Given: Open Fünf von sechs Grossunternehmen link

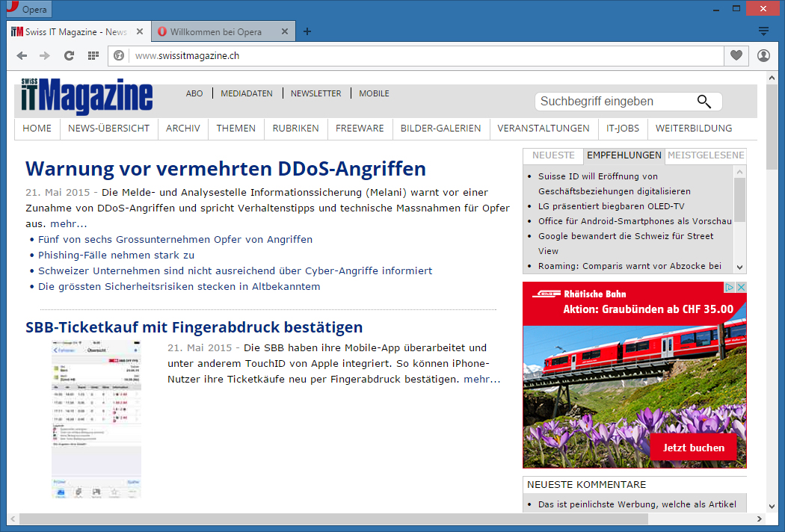Looking at the screenshot, I should 175,240.
